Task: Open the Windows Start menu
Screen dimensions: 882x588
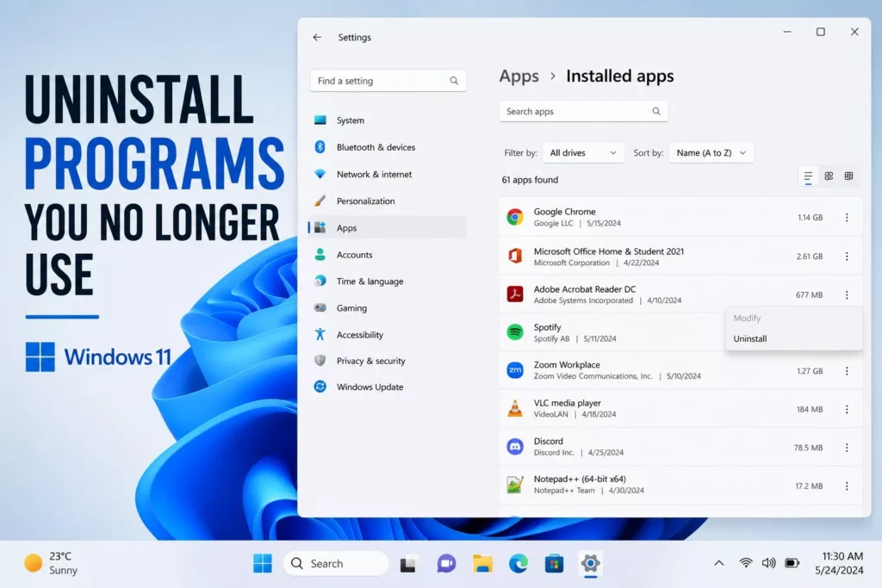Action: point(262,563)
